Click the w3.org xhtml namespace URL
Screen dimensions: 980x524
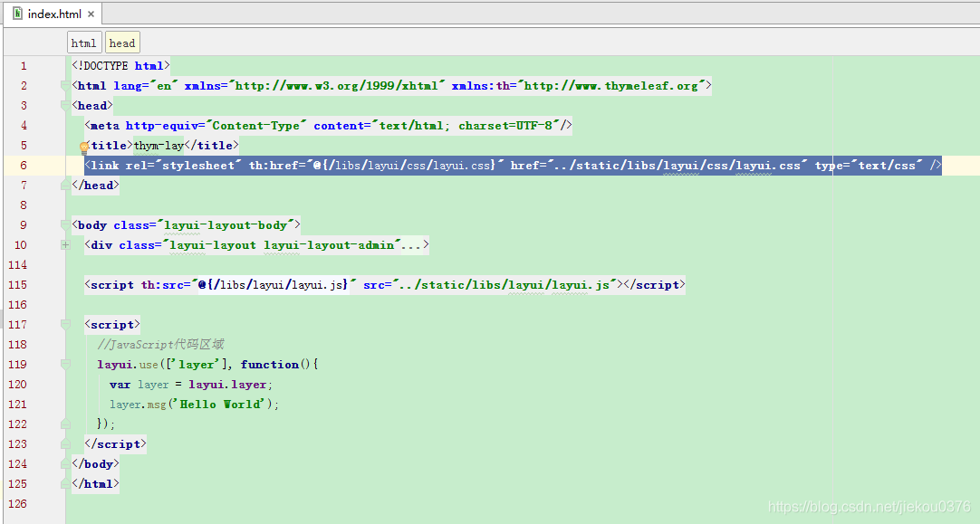pos(337,86)
